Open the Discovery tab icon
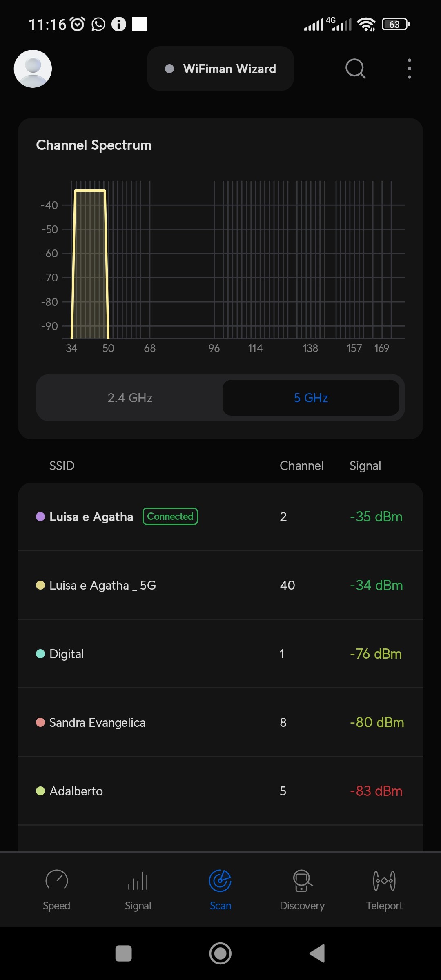 [302, 880]
